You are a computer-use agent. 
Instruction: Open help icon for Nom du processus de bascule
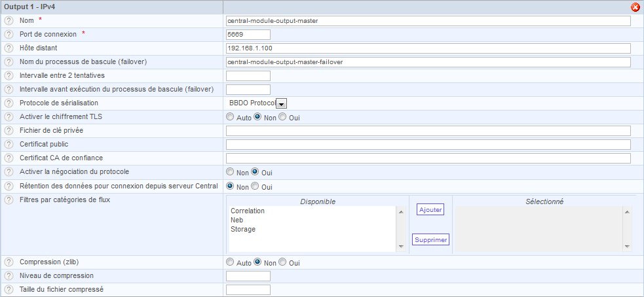[x=9, y=62]
